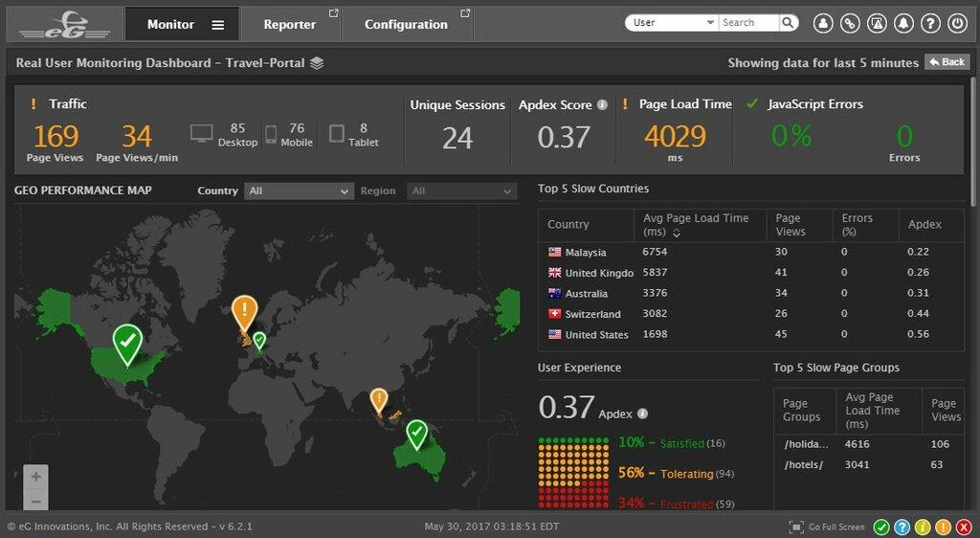Image resolution: width=980 pixels, height=538 pixels.
Task: Click the green check marker on Australia
Action: [x=416, y=434]
